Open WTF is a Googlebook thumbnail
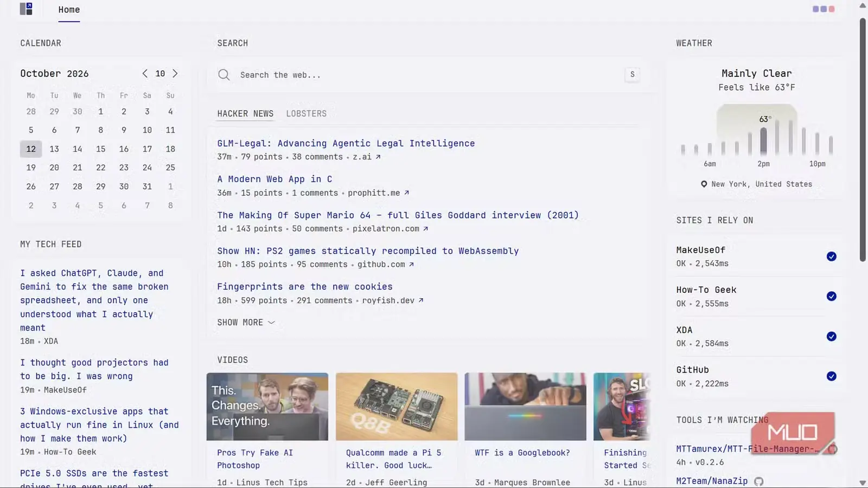The height and width of the screenshot is (488, 868). tap(525, 407)
